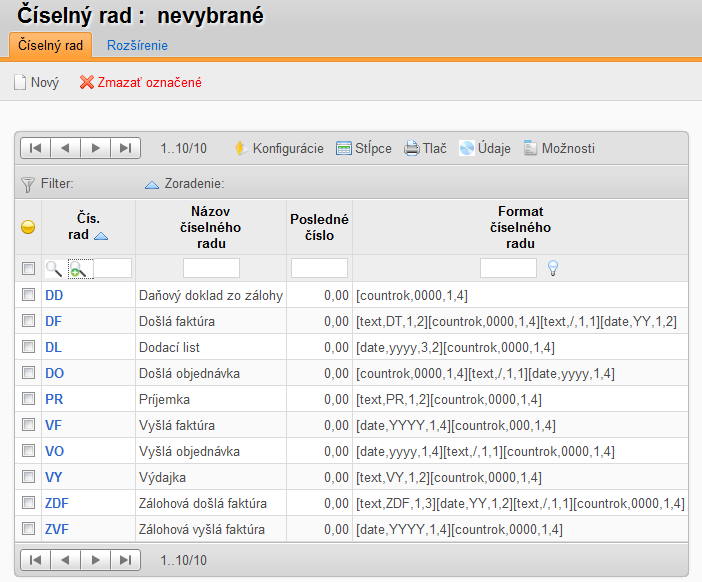Screen dimensions: 702x582
Task: Select the Vyšlá objednávka name cell
Action: click(x=211, y=451)
